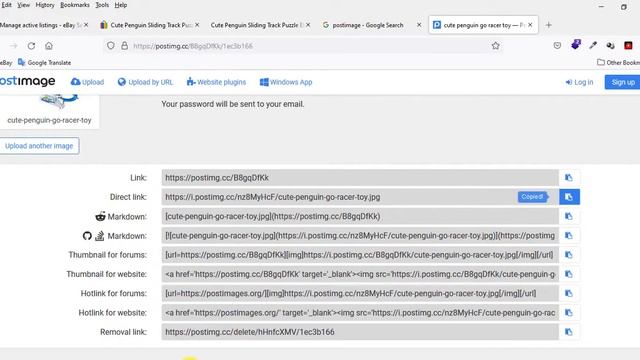Viewport: 640px width, 360px height.
Task: Open the Google Translate bookmark
Action: tap(44, 62)
